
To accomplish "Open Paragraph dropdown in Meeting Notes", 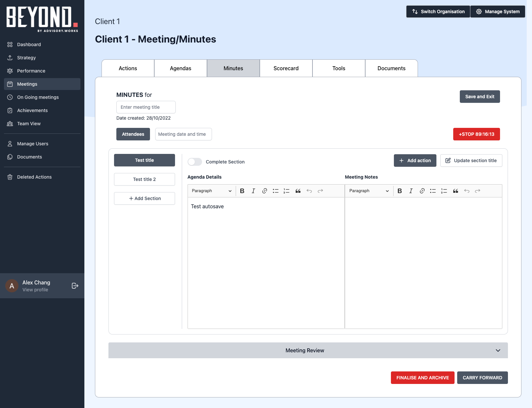I will 369,191.
